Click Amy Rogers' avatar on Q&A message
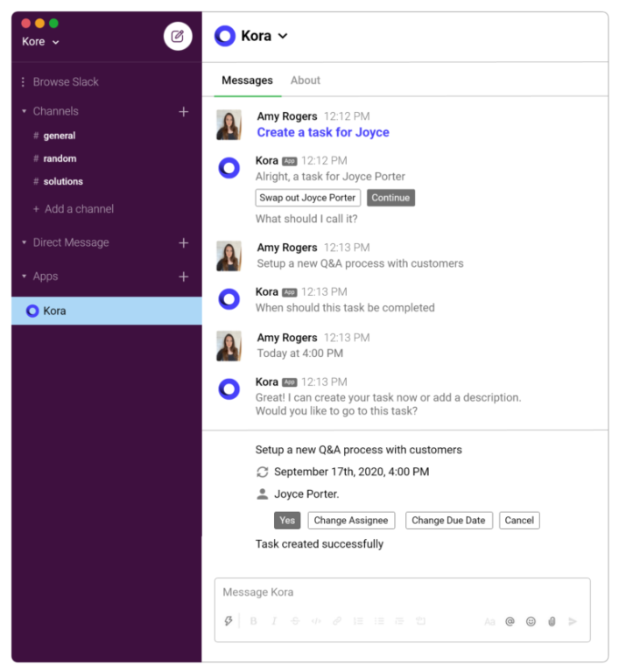 click(x=229, y=256)
